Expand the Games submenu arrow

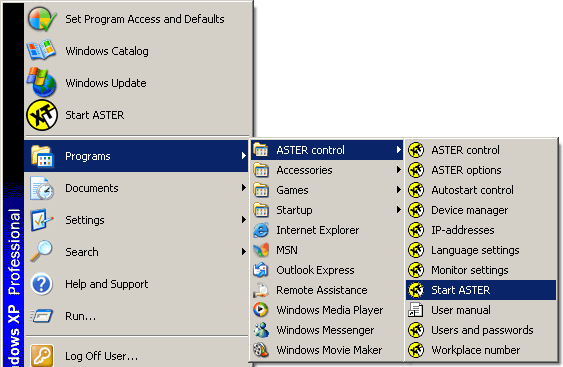click(398, 190)
